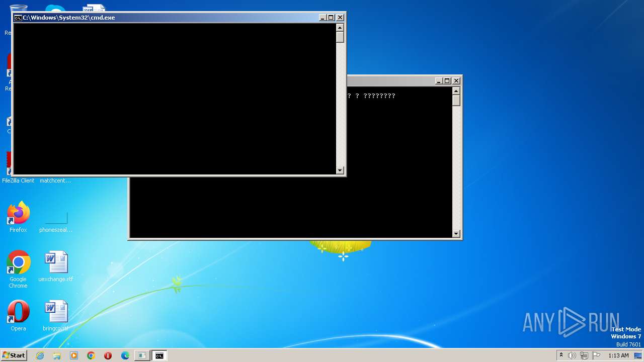Close the front cmd.exe window
The width and height of the screenshot is (644, 362).
[x=340, y=18]
